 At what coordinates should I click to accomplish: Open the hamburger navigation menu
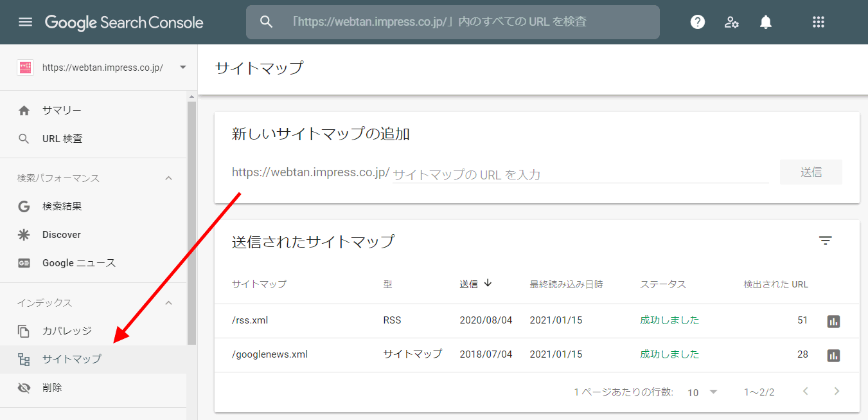tap(25, 23)
